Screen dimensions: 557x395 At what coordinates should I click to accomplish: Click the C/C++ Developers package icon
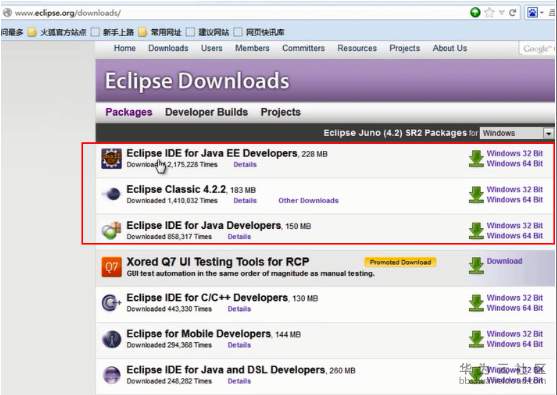pos(111,303)
